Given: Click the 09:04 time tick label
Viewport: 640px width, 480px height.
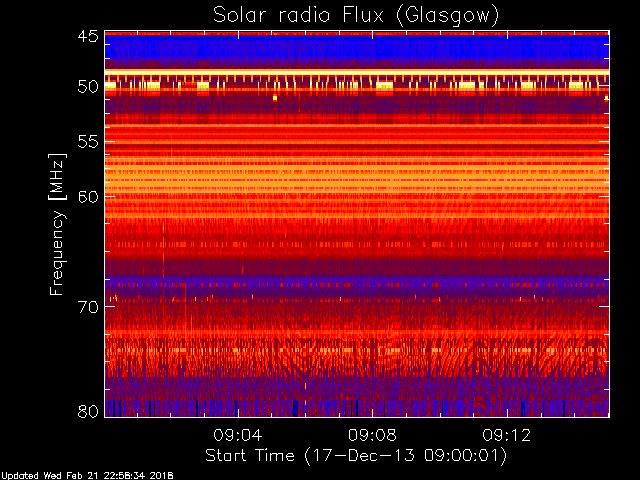Looking at the screenshot, I should [238, 435].
